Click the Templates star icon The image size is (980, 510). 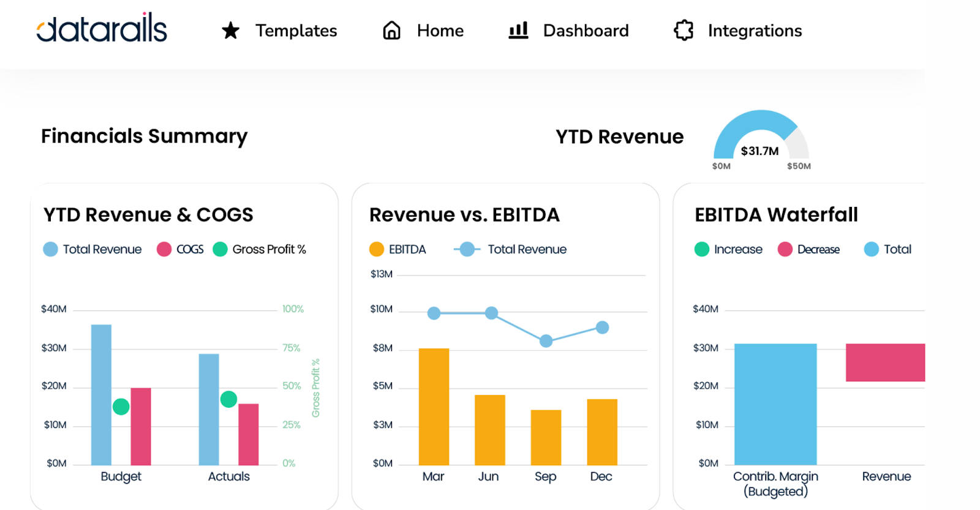231,31
